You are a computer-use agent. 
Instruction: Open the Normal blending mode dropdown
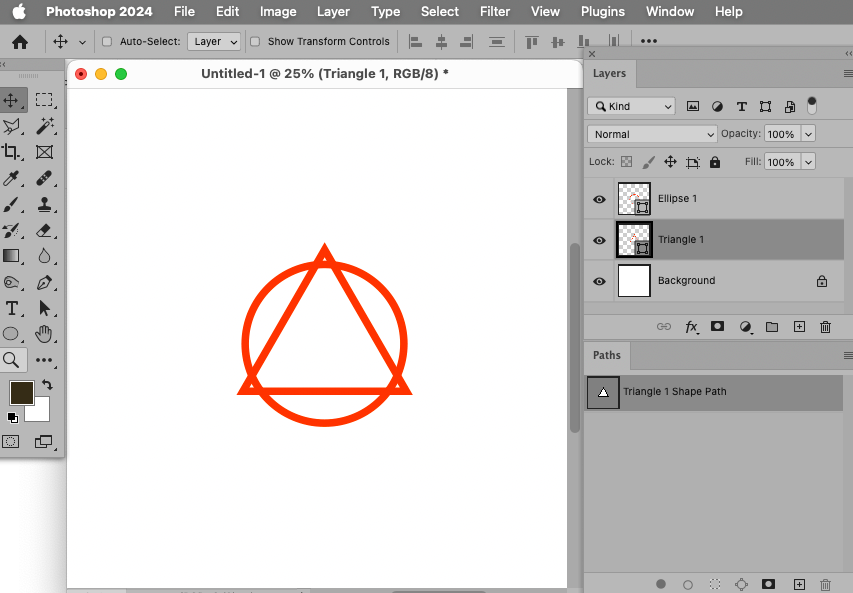651,133
